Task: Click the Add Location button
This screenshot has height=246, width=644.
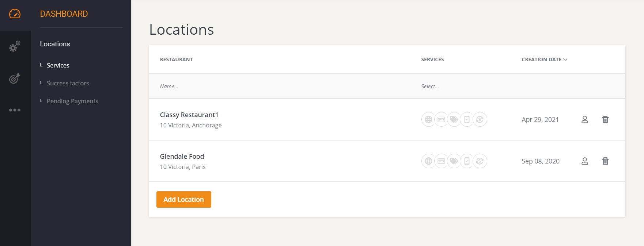Action: (x=183, y=199)
